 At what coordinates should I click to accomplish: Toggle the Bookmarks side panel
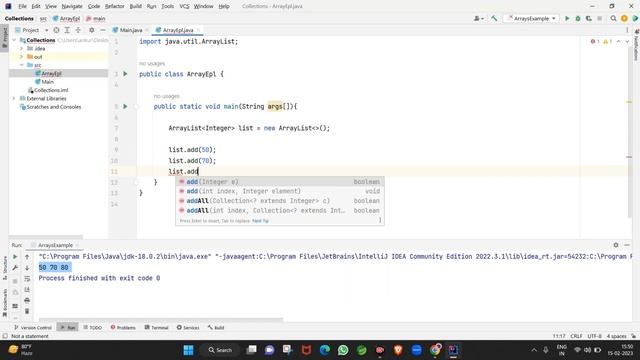click(5, 303)
